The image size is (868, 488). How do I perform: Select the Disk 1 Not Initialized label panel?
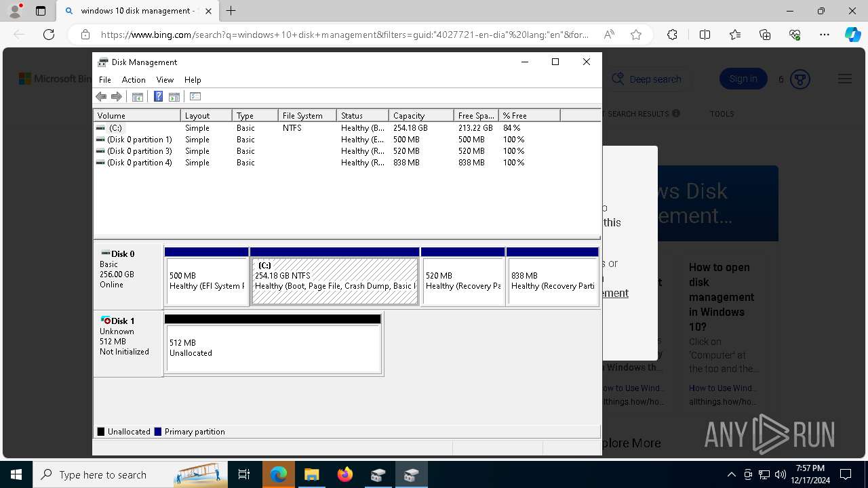click(128, 344)
